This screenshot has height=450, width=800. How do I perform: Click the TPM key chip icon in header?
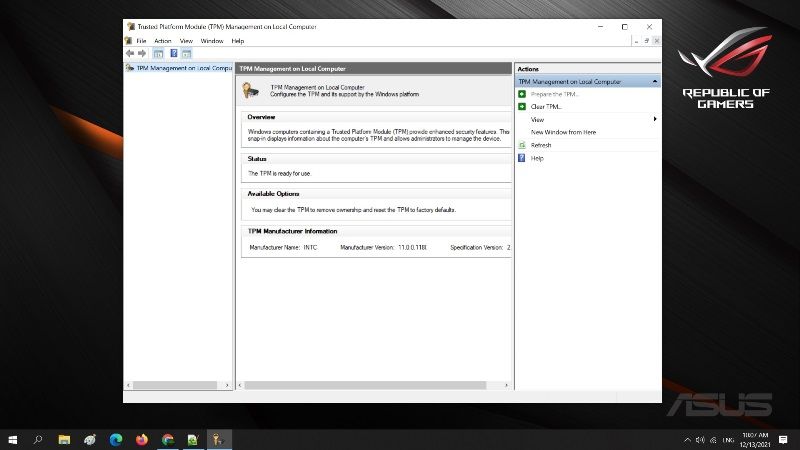(x=251, y=90)
